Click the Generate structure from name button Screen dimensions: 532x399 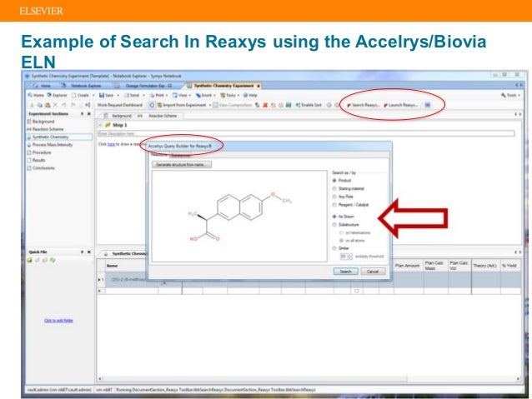point(182,164)
